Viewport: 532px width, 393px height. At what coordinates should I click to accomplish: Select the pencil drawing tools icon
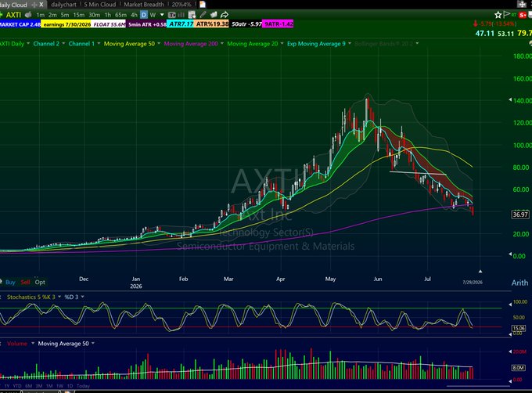203,15
